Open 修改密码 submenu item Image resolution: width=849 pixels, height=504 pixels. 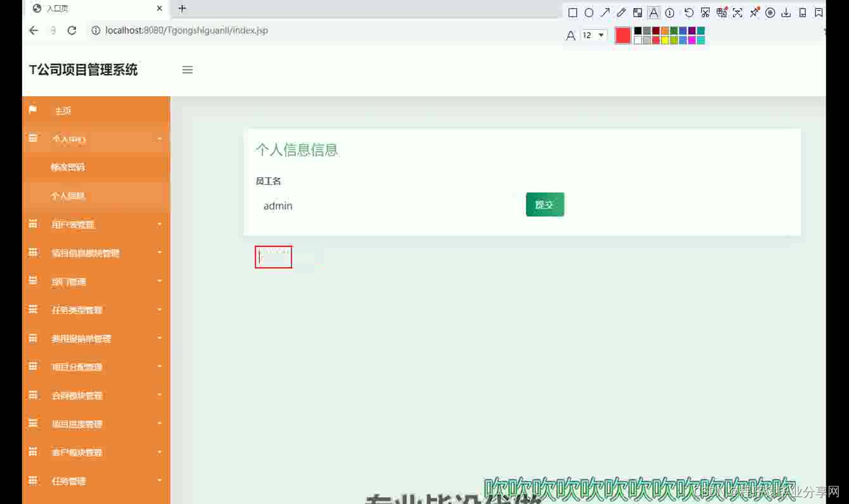(96, 167)
